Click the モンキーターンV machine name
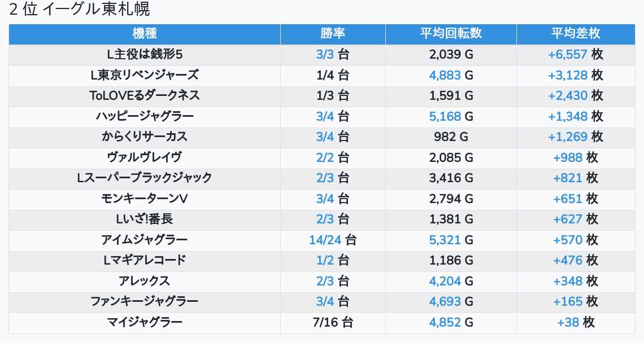 pyautogui.click(x=145, y=199)
